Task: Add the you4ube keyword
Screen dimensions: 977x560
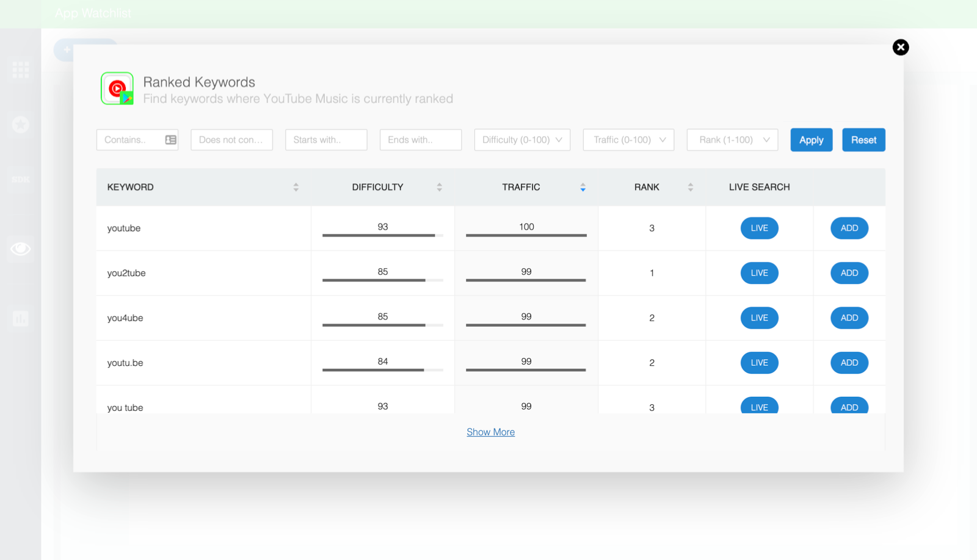Action: [x=849, y=318]
